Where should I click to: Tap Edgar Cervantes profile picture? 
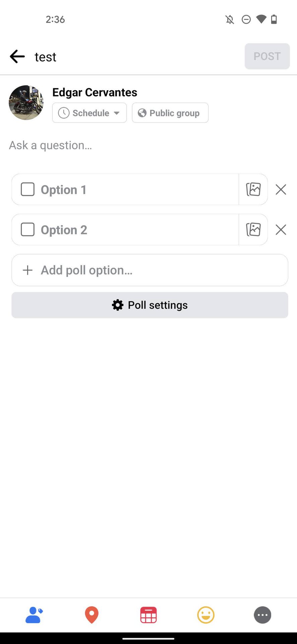tap(26, 103)
